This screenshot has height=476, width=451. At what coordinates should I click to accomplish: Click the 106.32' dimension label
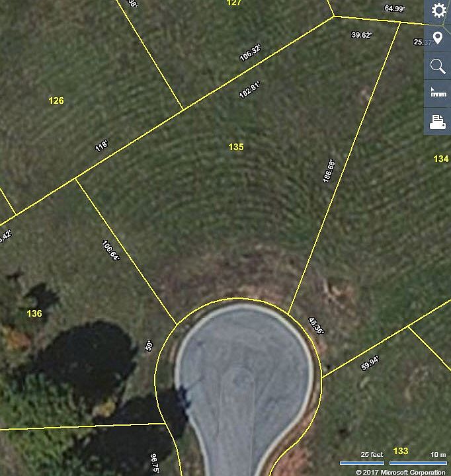[x=250, y=53]
